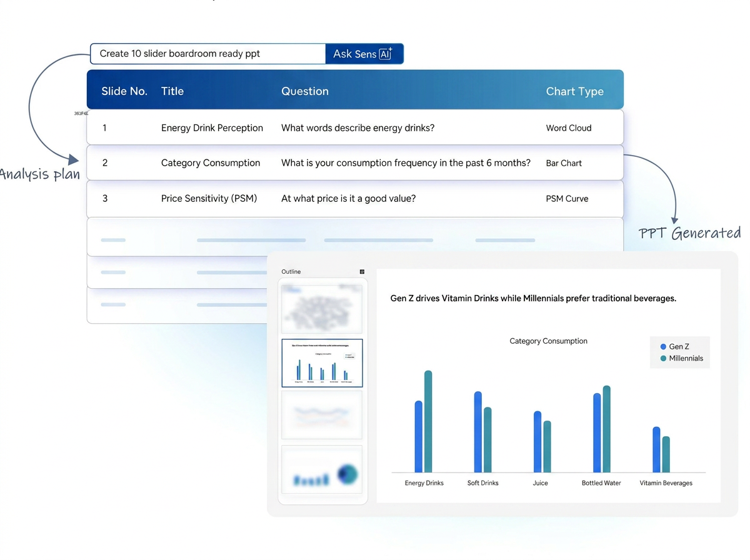Select the Category Consumption title cell
Screen dimensions: 750x560
coord(211,163)
